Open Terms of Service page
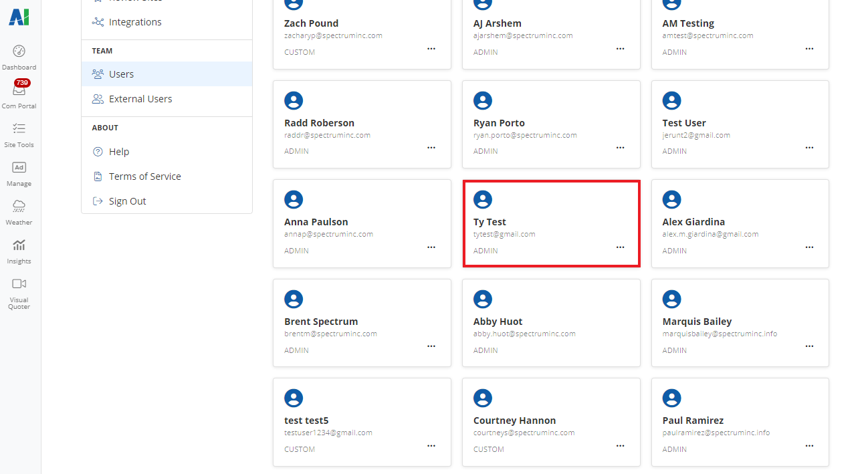868x474 pixels. pyautogui.click(x=144, y=176)
